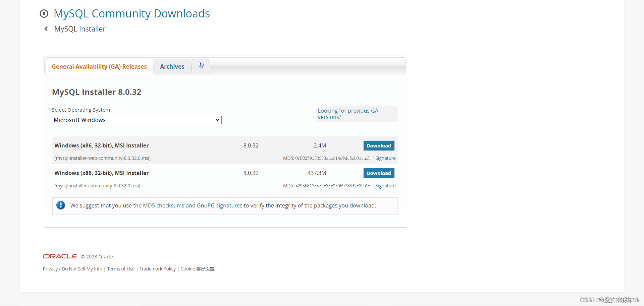Click the MySQL Installer breadcrumb text
Image resolution: width=644 pixels, height=306 pixels.
(x=80, y=29)
